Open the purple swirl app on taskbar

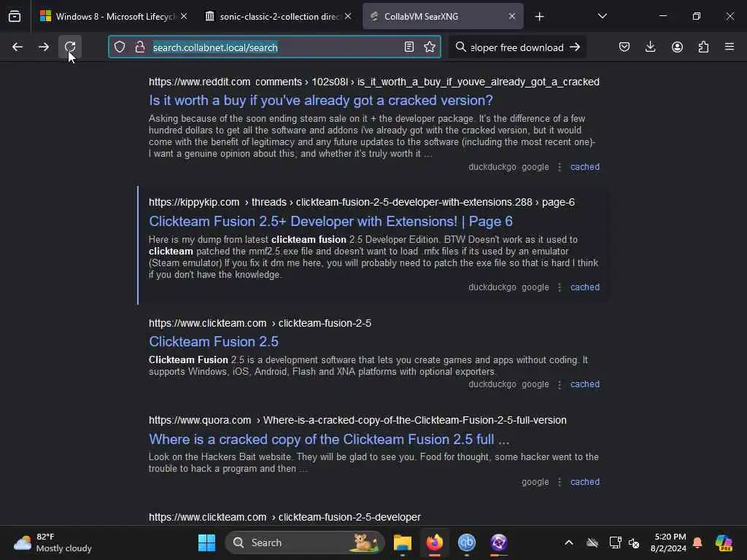coord(499,542)
